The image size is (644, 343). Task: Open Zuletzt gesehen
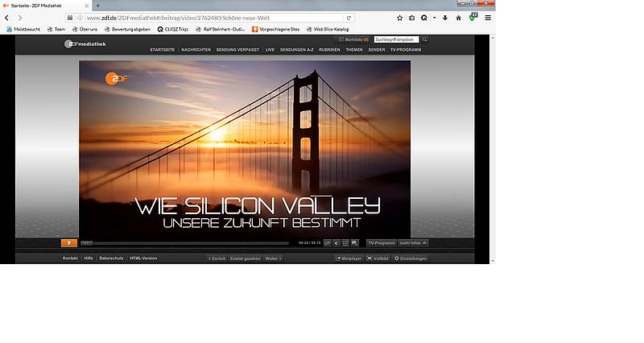pyautogui.click(x=246, y=258)
